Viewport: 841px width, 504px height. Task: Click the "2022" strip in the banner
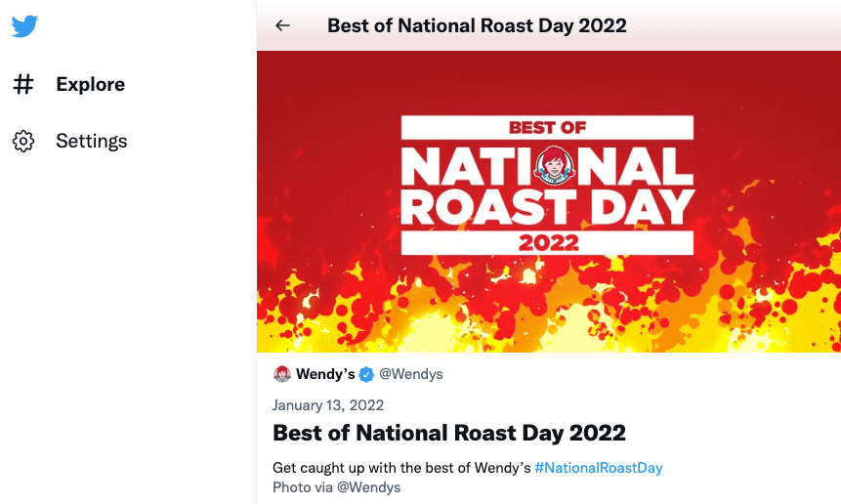547,242
